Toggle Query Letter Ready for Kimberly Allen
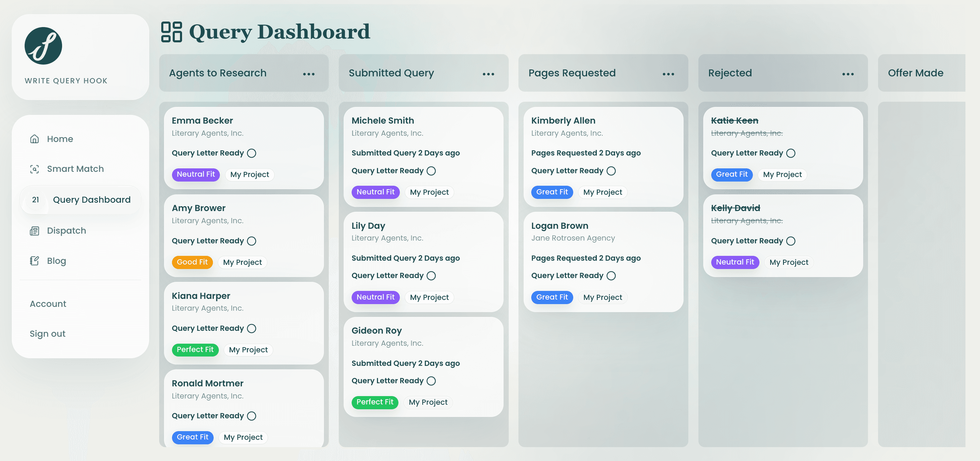980x461 pixels. [611, 171]
